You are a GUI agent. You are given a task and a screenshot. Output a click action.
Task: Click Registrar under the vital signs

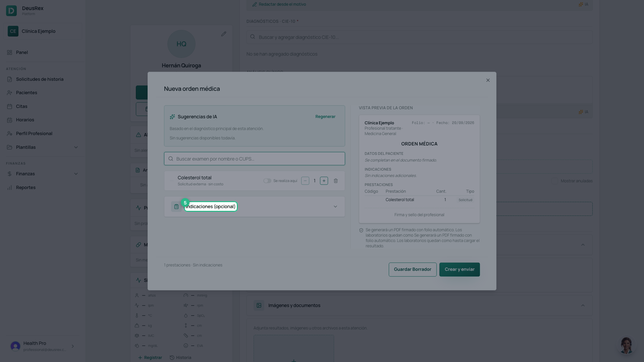pyautogui.click(x=150, y=358)
